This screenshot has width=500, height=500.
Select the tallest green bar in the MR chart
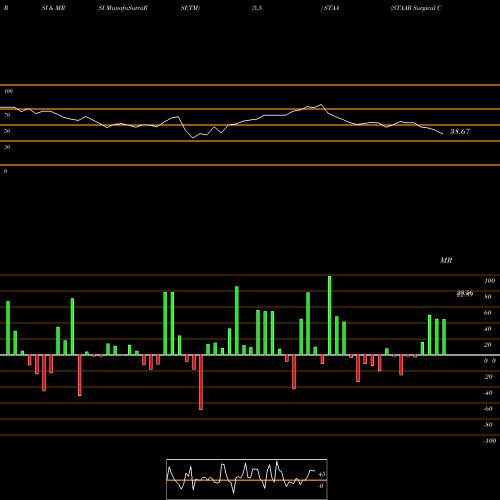click(x=330, y=315)
